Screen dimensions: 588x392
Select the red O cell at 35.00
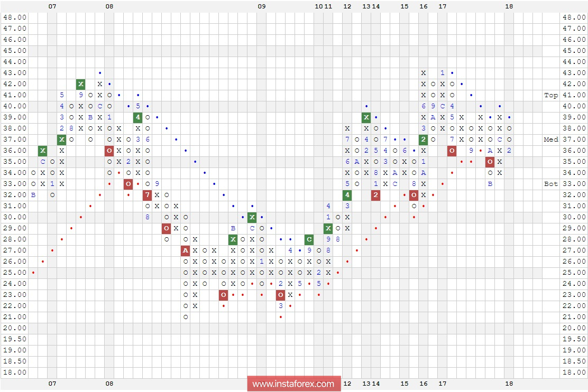click(490, 162)
